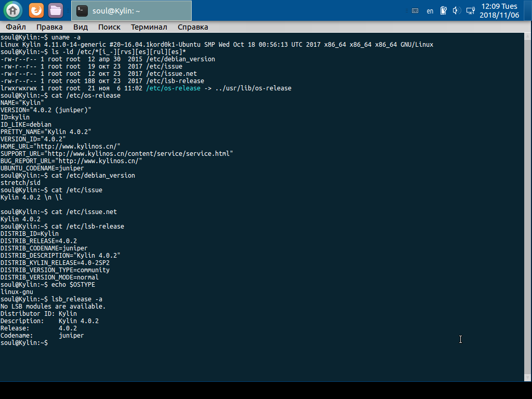Click the final empty soul@Kylin prompt line
The width and height of the screenshot is (532, 399).
tap(24, 343)
